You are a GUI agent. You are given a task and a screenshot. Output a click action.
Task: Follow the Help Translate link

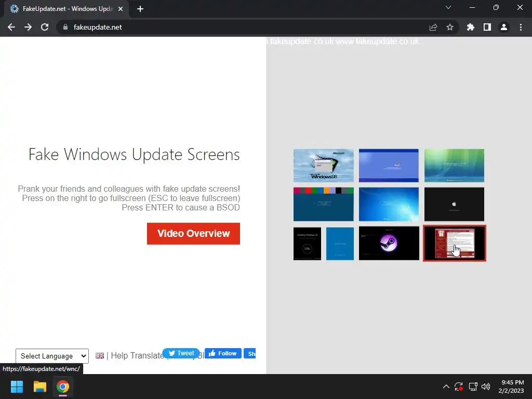[x=137, y=355]
